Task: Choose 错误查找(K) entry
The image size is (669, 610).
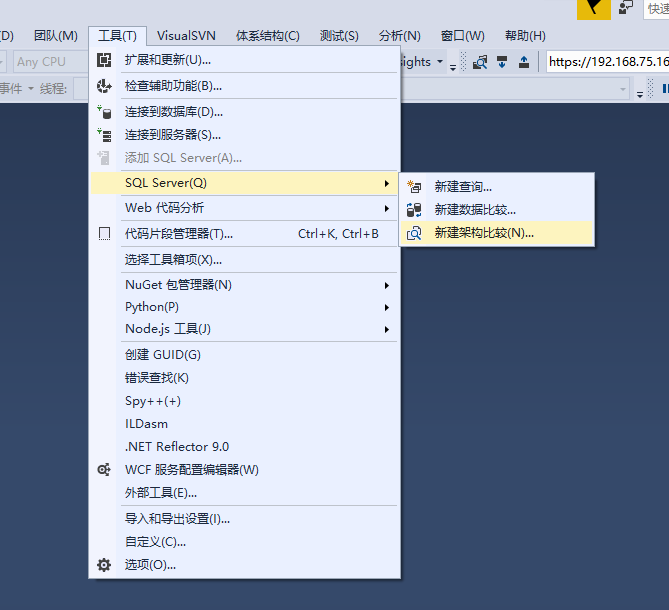Action: point(244,378)
